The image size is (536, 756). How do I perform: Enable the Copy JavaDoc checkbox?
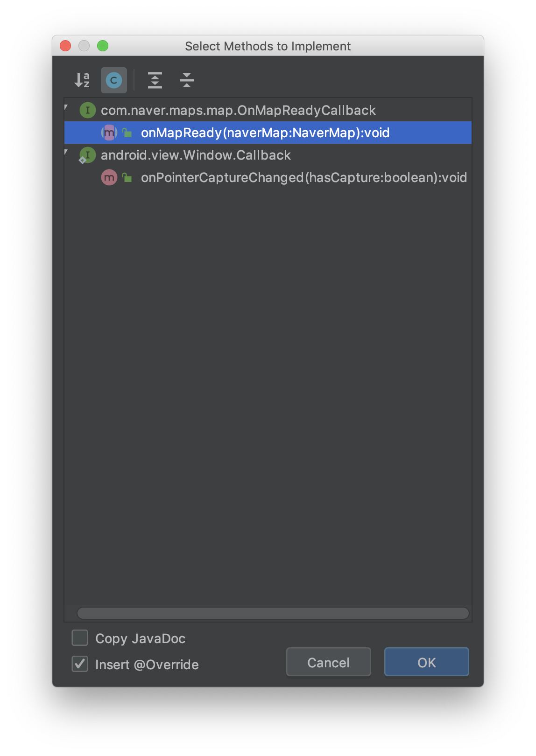pyautogui.click(x=80, y=637)
